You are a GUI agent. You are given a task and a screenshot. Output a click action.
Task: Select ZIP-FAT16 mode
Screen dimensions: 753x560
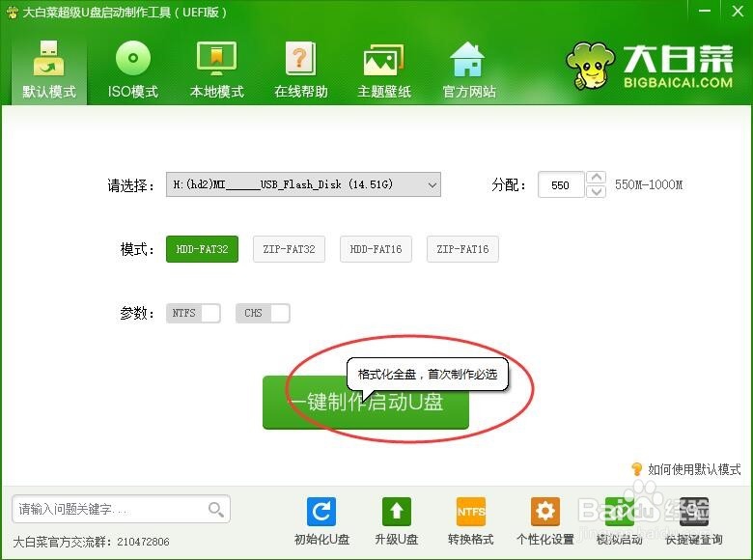point(462,249)
